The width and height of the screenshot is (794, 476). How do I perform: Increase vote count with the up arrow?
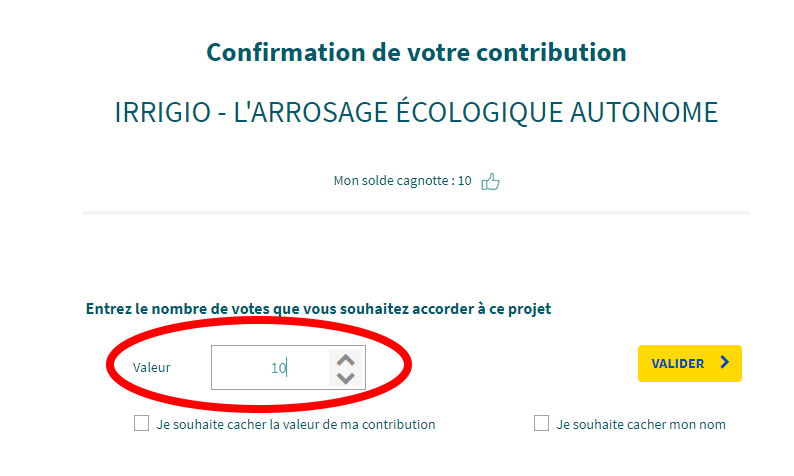345,360
